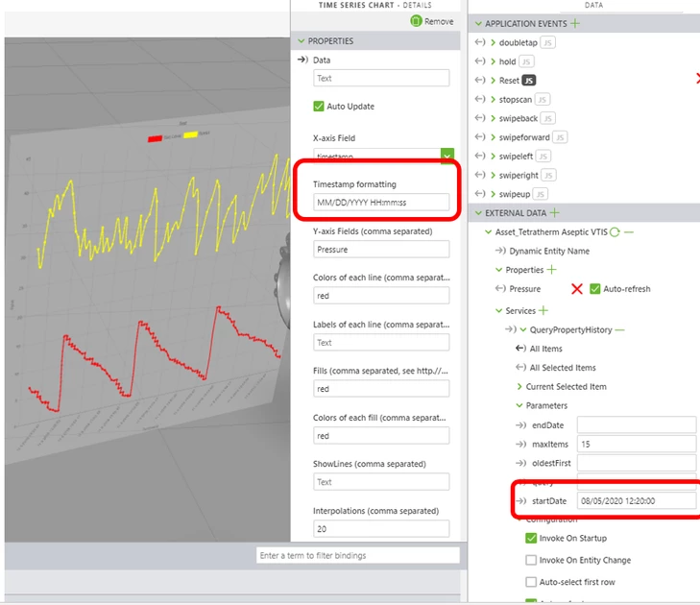Expand the Reset event chevron

click(x=493, y=80)
